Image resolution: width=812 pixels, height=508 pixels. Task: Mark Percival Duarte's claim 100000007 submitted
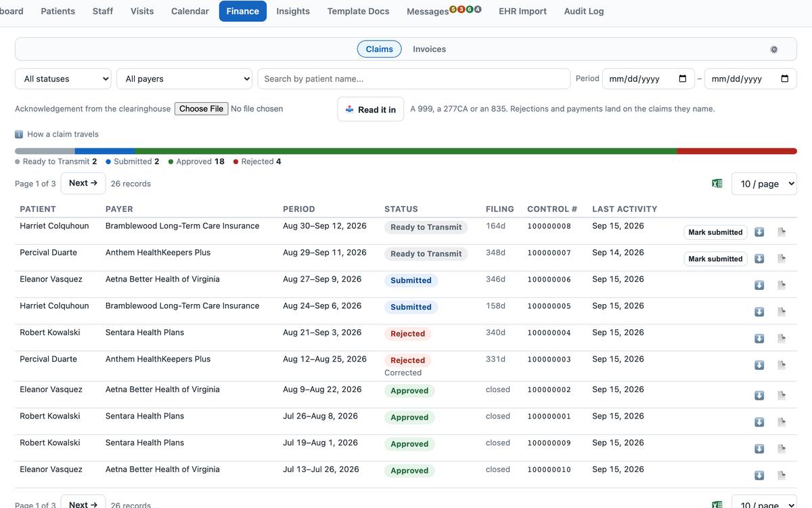(x=715, y=259)
